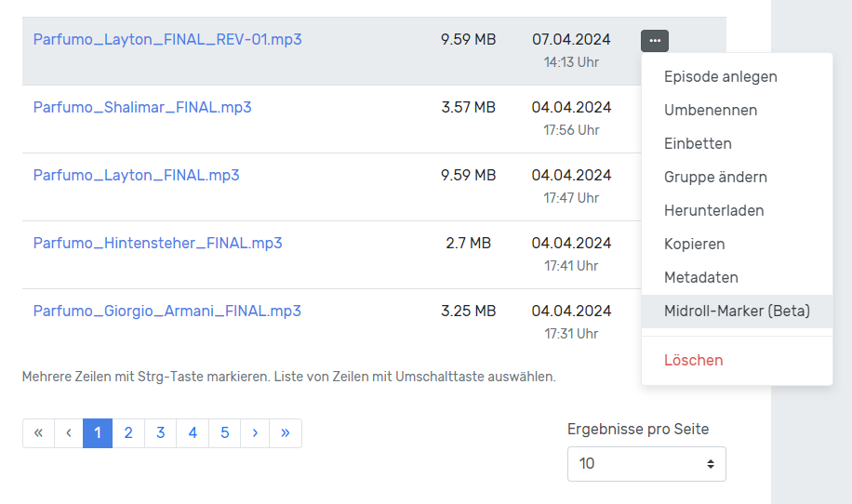Open 'Metadaten' from the menu
Screen dimensions: 852x504
[700, 277]
